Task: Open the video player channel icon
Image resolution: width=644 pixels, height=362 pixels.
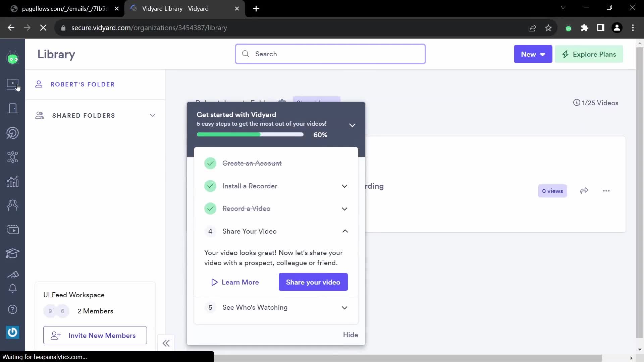Action: (x=13, y=230)
